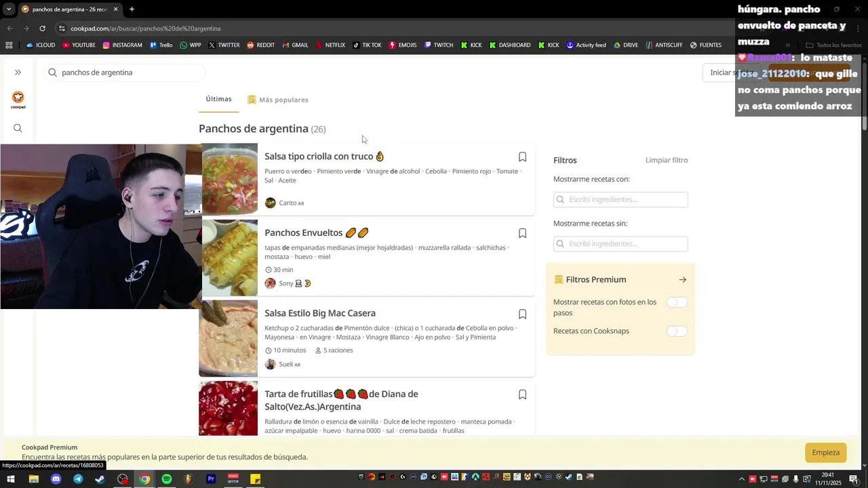Image resolution: width=868 pixels, height=488 pixels.
Task: Open Chrome apps grid in bookmarks bar
Action: pyautogui.click(x=9, y=45)
